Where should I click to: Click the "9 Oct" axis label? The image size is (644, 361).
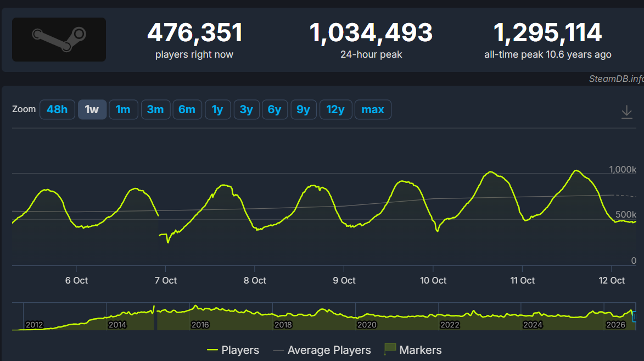pyautogui.click(x=344, y=280)
